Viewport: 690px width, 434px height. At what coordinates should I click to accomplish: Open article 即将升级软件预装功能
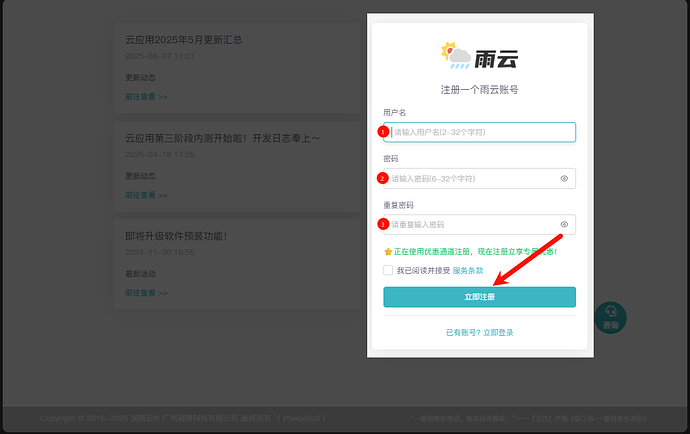pos(176,236)
